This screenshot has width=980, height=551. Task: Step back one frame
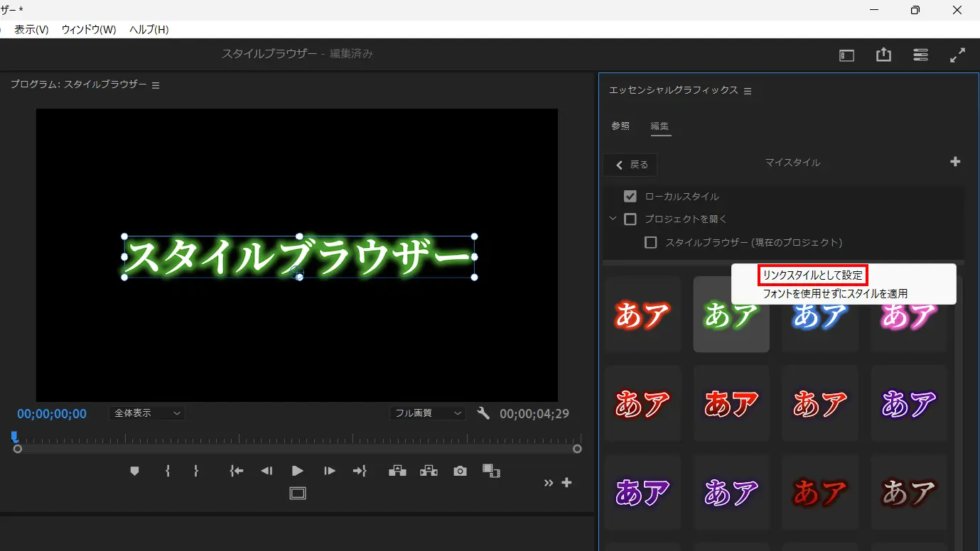pos(266,471)
